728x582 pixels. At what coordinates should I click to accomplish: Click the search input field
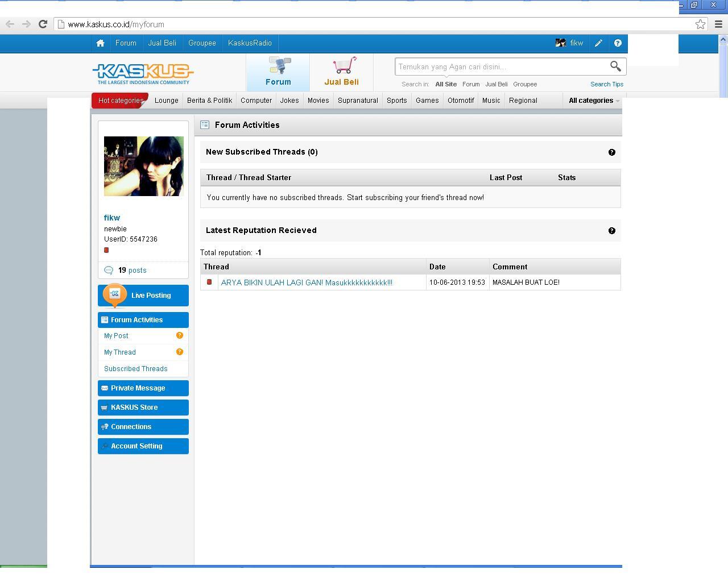pyautogui.click(x=502, y=66)
